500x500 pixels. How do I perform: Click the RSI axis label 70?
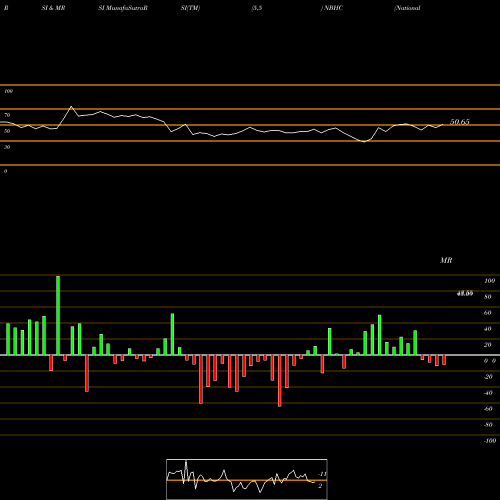point(7,115)
